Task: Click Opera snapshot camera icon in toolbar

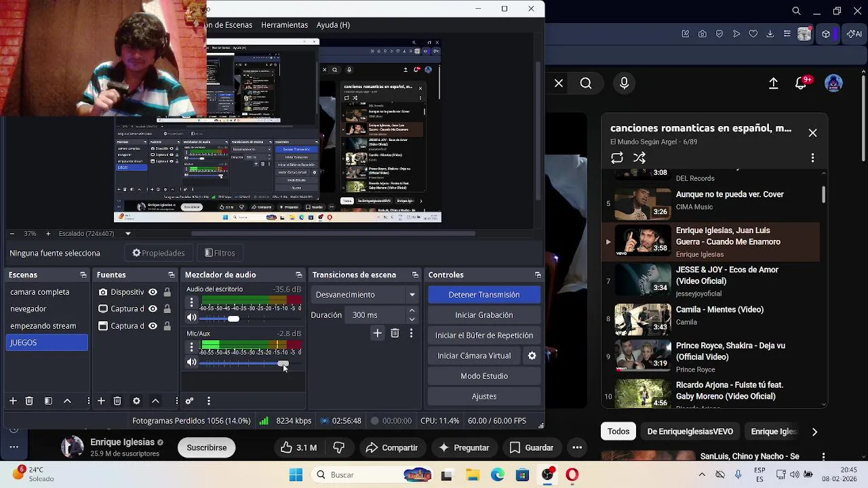Action: [702, 34]
